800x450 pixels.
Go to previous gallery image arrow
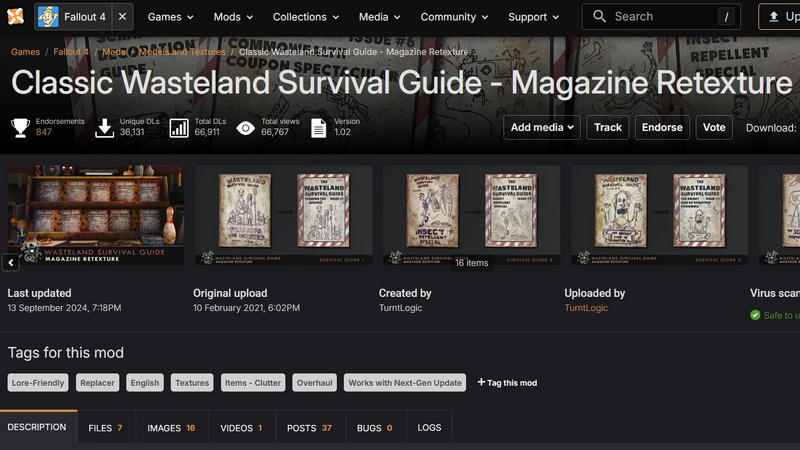[x=11, y=263]
